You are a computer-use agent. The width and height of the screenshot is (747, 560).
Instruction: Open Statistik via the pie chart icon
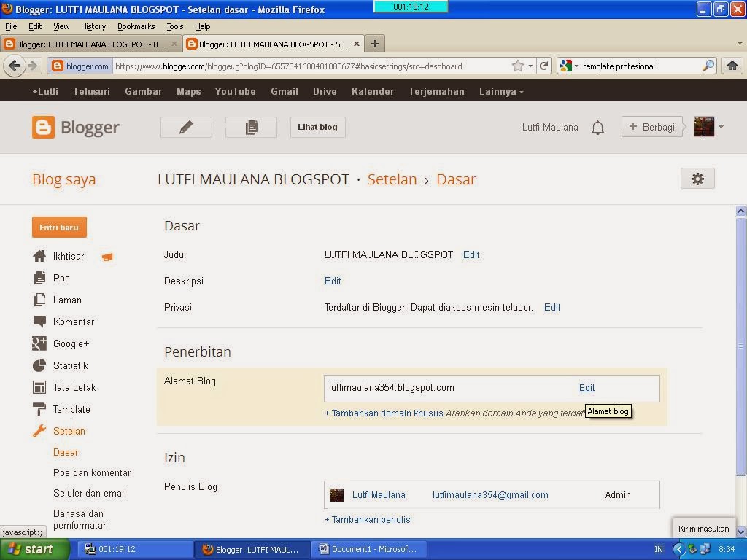pos(40,365)
